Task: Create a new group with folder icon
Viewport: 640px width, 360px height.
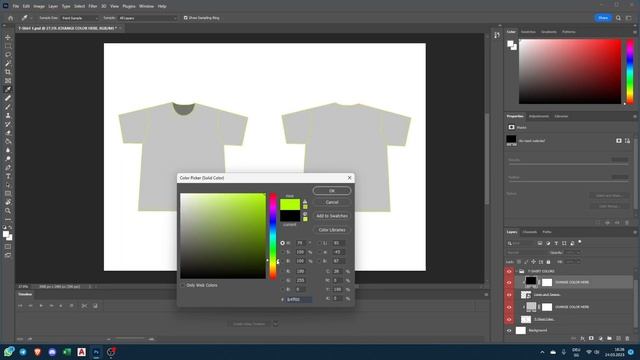Action: tap(609, 338)
